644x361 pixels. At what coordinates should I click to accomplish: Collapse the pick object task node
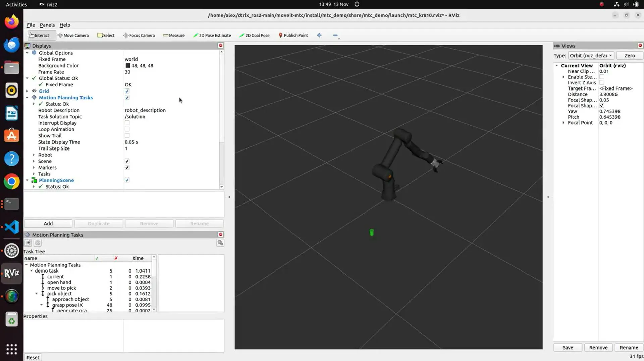click(36, 293)
